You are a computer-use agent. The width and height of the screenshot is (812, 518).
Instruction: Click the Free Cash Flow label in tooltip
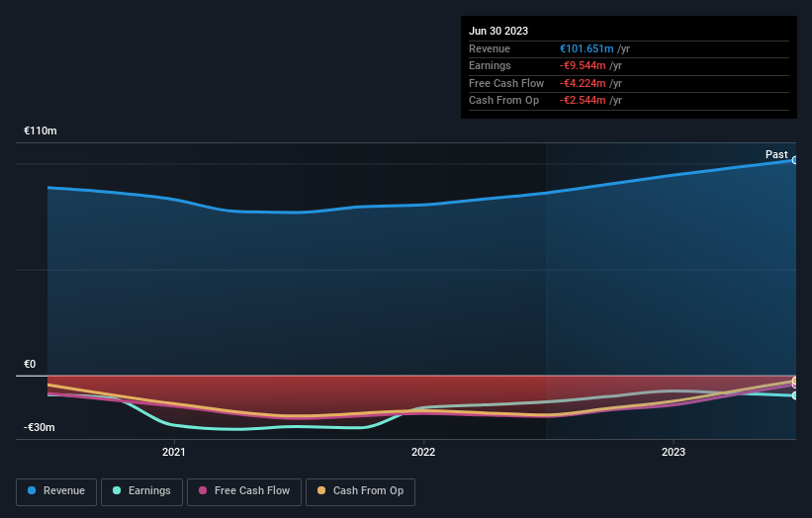[506, 83]
